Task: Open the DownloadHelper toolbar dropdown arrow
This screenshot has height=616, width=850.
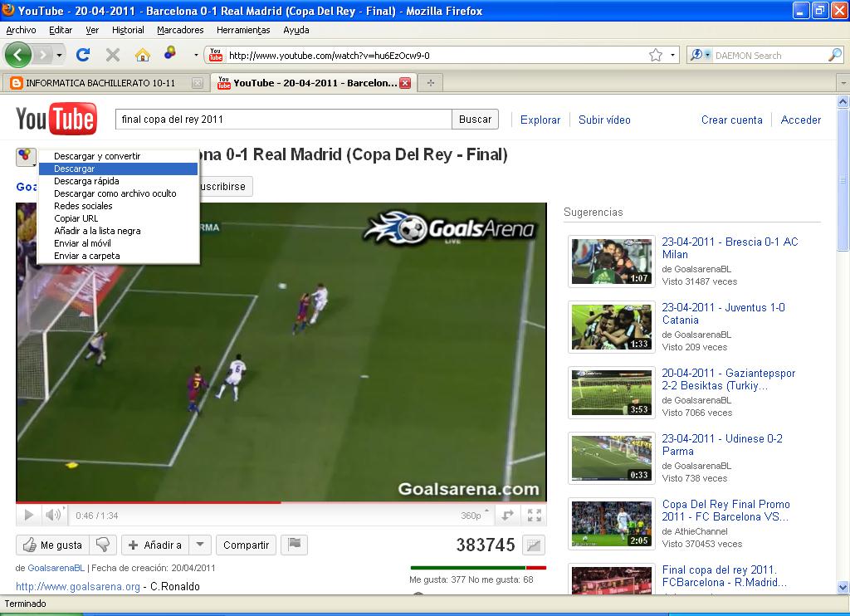Action: [196, 55]
